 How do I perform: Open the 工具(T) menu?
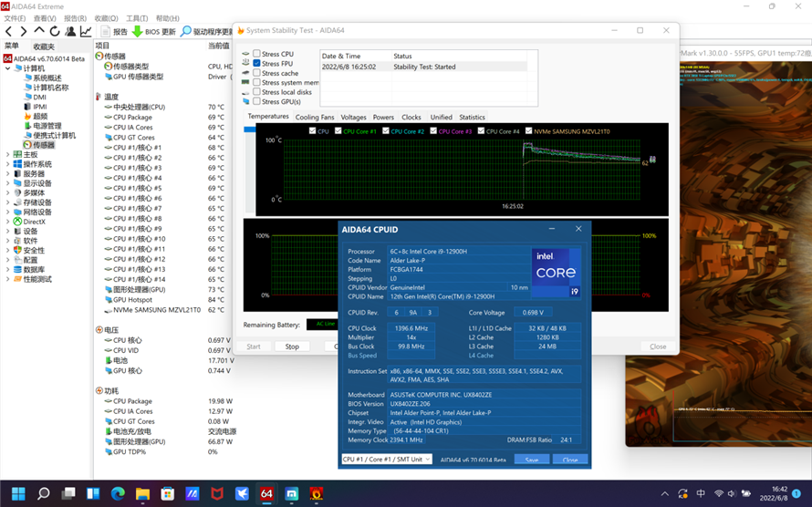(137, 18)
